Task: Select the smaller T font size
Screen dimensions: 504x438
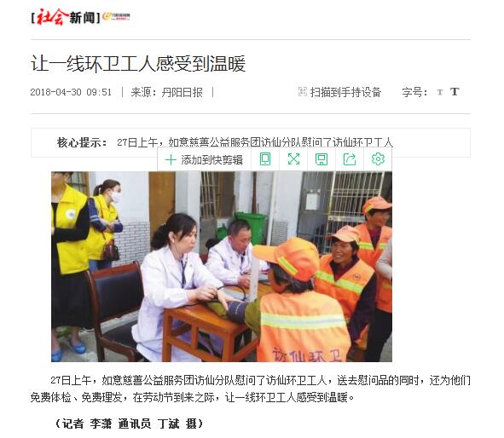Action: coord(440,93)
